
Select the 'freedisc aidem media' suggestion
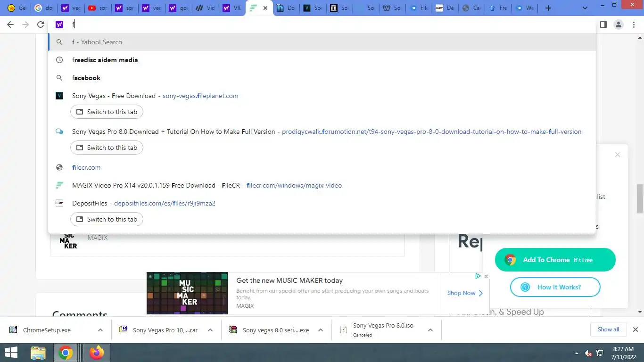pos(322,60)
